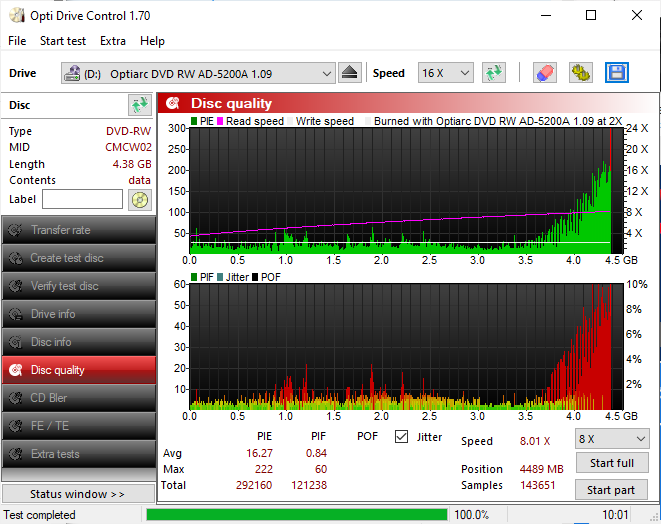661x524 pixels.
Task: Click the Samples value 143651
Action: click(537, 485)
